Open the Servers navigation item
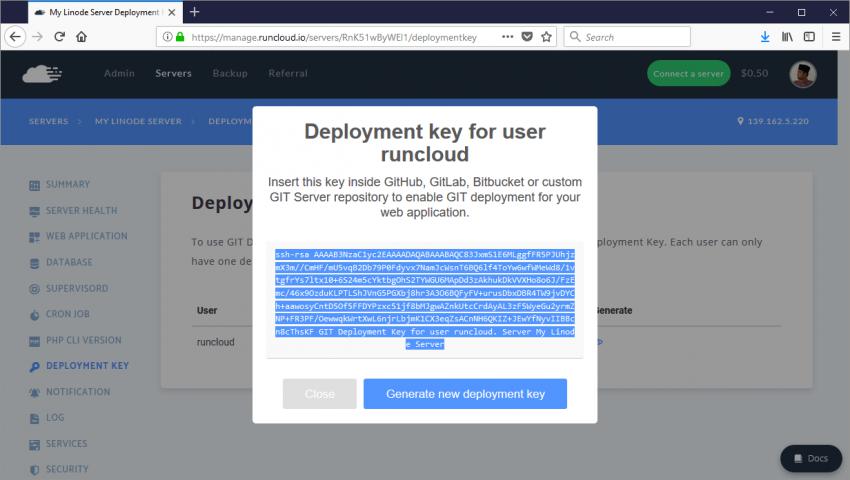This screenshot has height=480, width=850. (173, 73)
